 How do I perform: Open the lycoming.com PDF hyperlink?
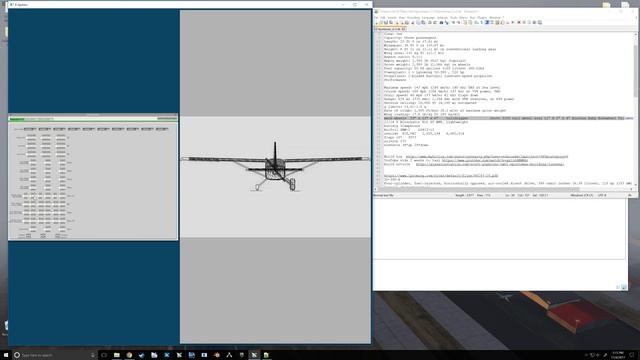point(441,176)
